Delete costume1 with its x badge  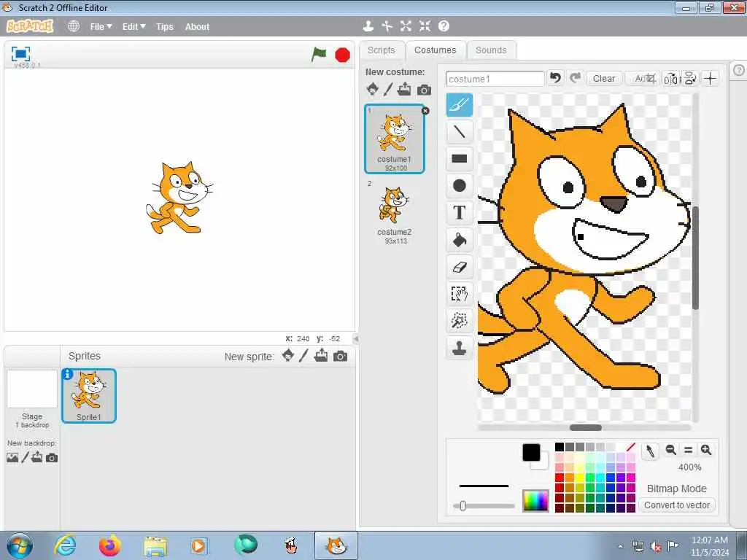point(425,111)
